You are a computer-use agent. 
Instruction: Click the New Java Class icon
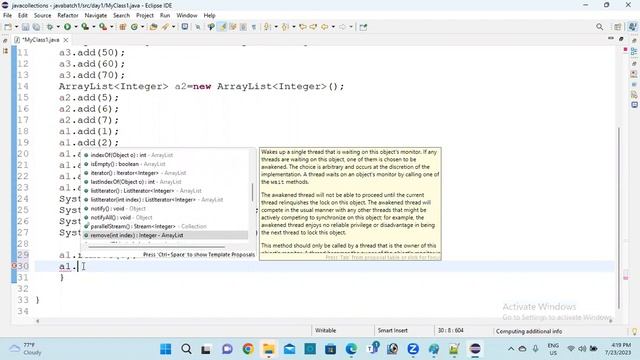tap(134, 27)
